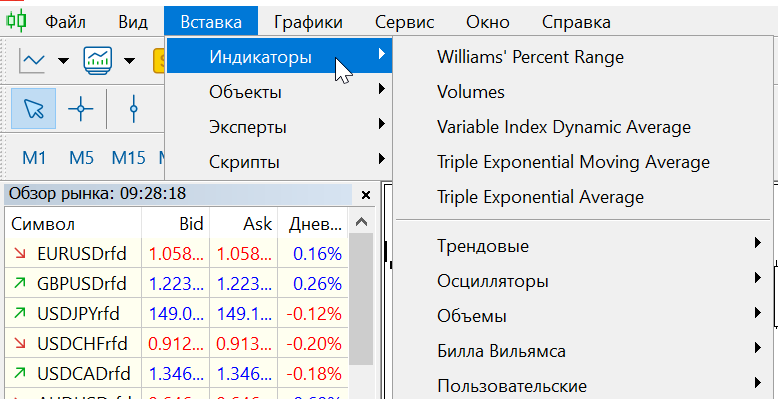
Task: Click the green up arrow for USDCADrfd
Action: click(x=20, y=373)
